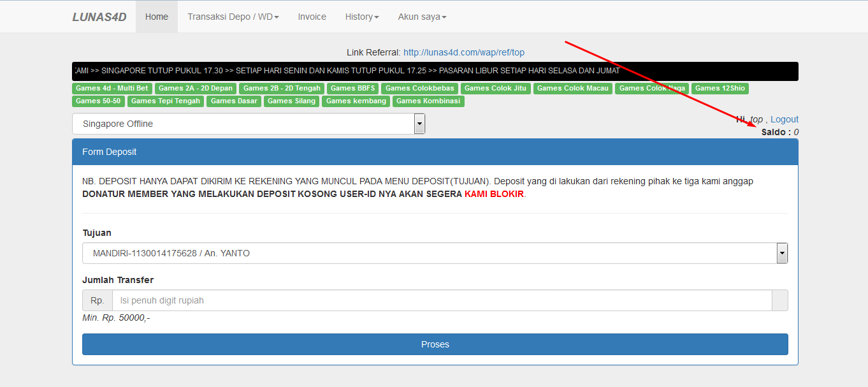Screen dimensions: 868x387
Task: Focus the Jumlah Transfer amount field
Action: click(x=442, y=300)
